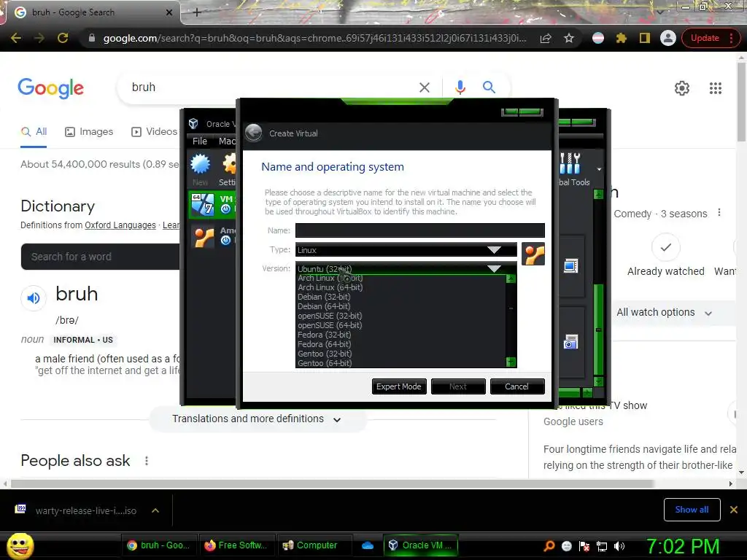
Task: Click scroll down arrow of Version list
Action: 511,362
